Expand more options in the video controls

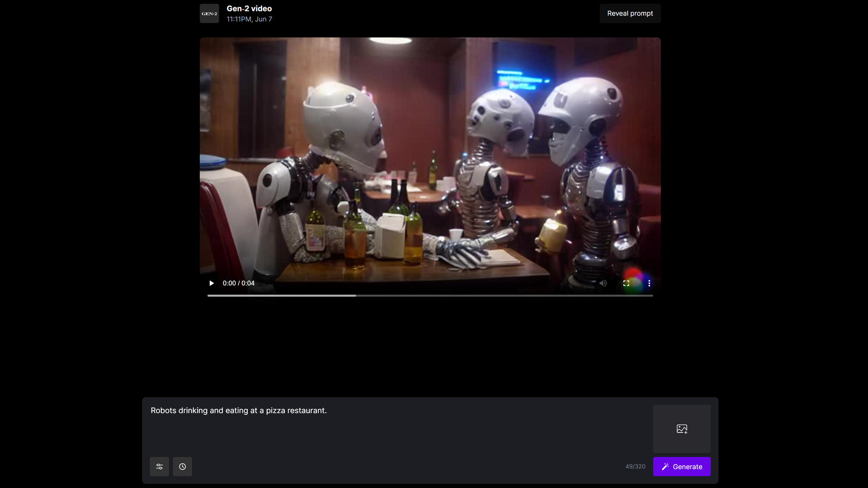coord(649,283)
